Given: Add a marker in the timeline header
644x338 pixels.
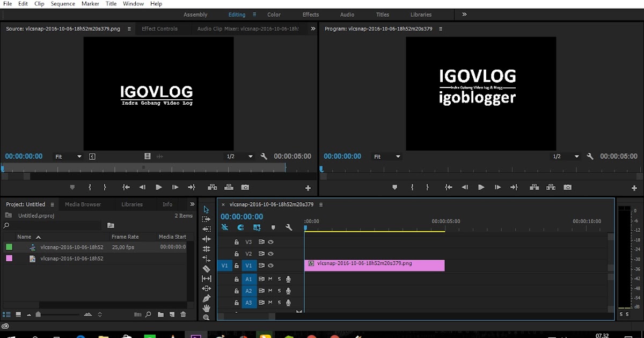Looking at the screenshot, I should (273, 227).
